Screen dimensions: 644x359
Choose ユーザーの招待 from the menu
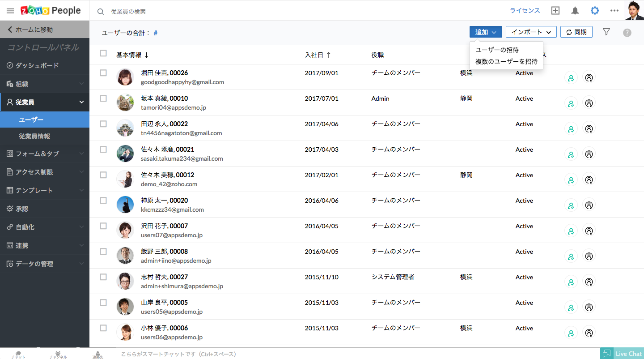coord(497,50)
